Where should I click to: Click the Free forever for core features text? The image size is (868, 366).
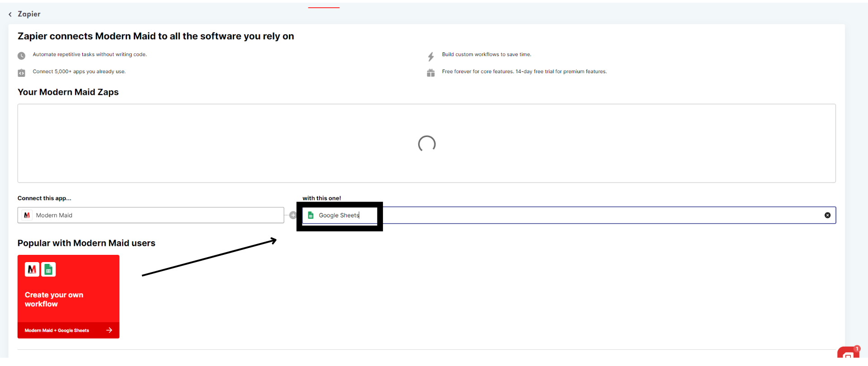(524, 71)
